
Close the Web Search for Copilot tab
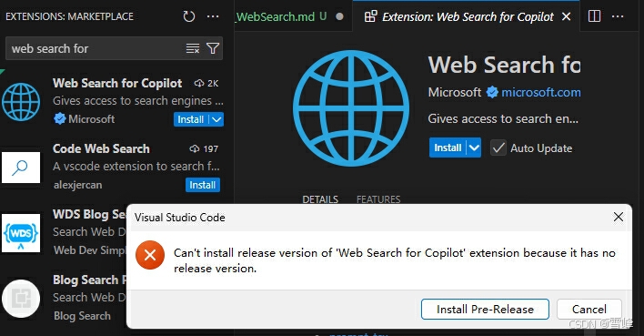(566, 16)
